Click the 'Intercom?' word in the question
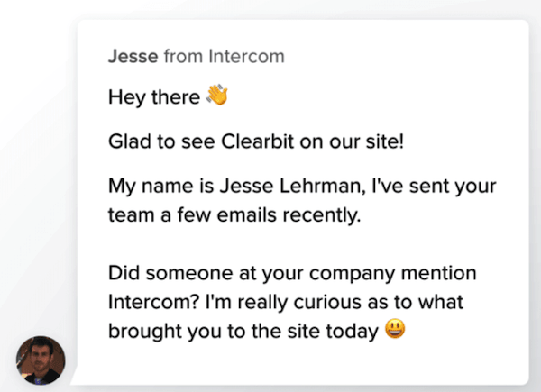The width and height of the screenshot is (541, 392). 154,302
